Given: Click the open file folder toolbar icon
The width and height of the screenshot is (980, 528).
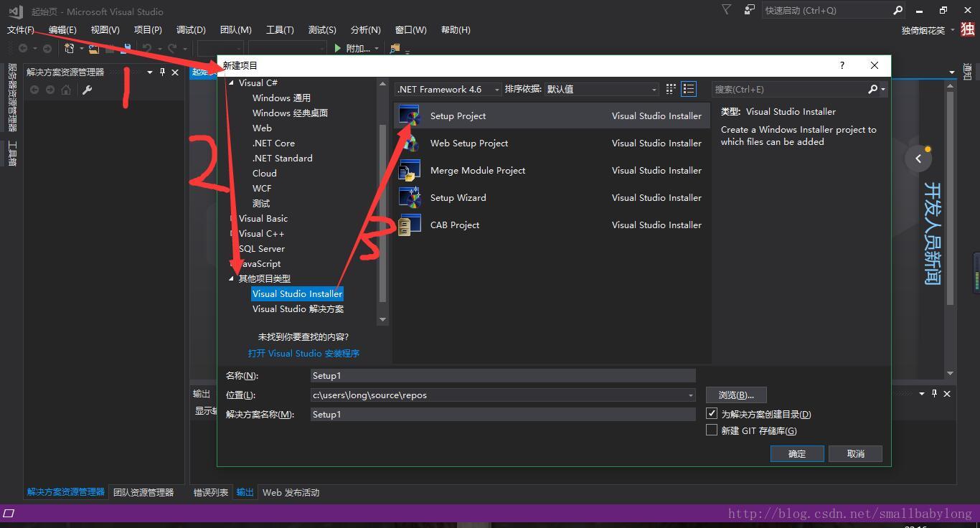Looking at the screenshot, I should click(x=93, y=48).
